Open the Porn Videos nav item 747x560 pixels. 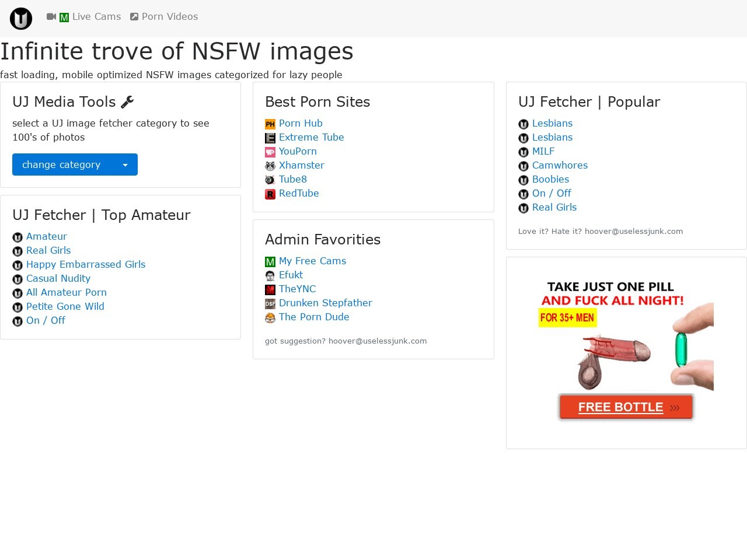point(169,17)
